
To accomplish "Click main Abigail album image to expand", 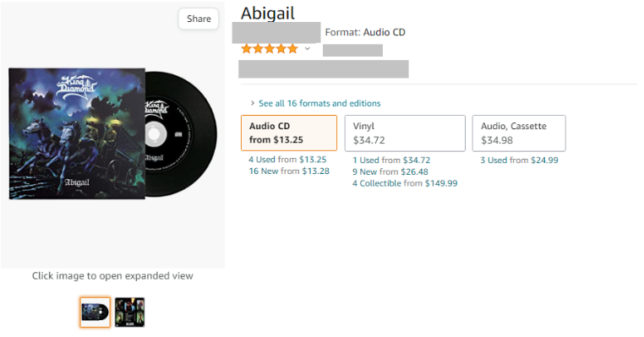I will tap(112, 133).
